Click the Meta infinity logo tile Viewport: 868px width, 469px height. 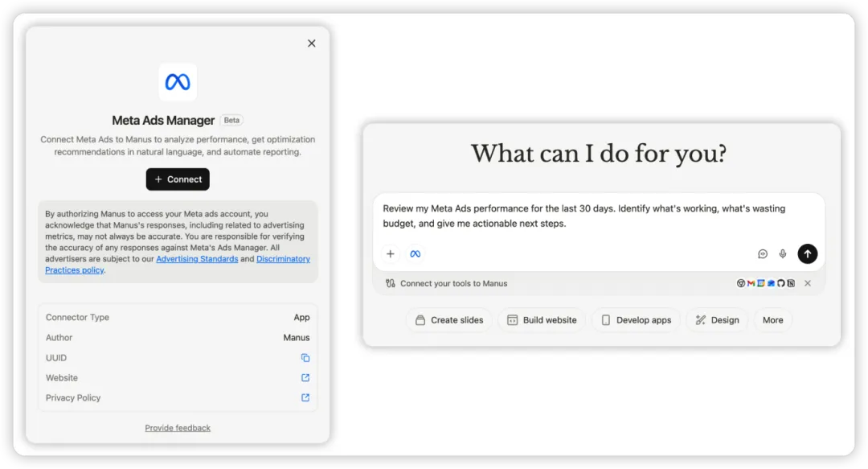click(178, 82)
